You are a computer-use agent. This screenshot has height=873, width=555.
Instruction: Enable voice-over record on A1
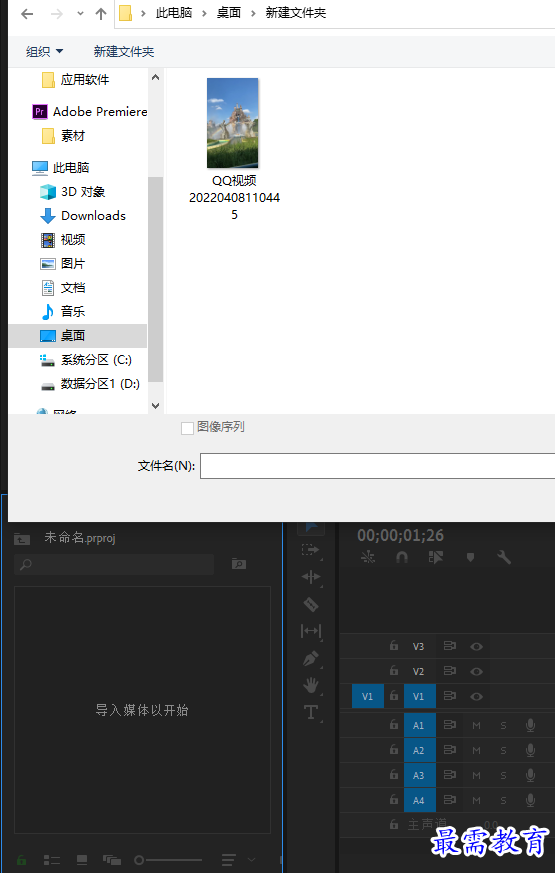[x=531, y=725]
